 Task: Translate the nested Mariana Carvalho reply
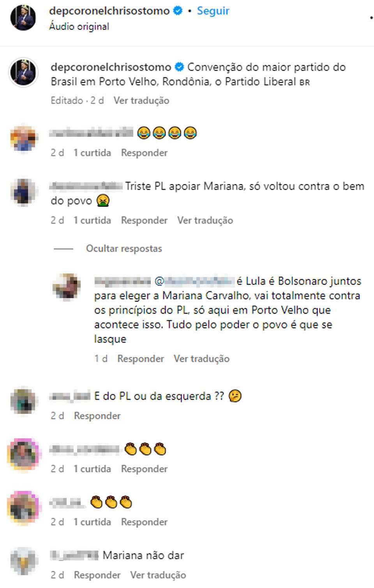[201, 359]
